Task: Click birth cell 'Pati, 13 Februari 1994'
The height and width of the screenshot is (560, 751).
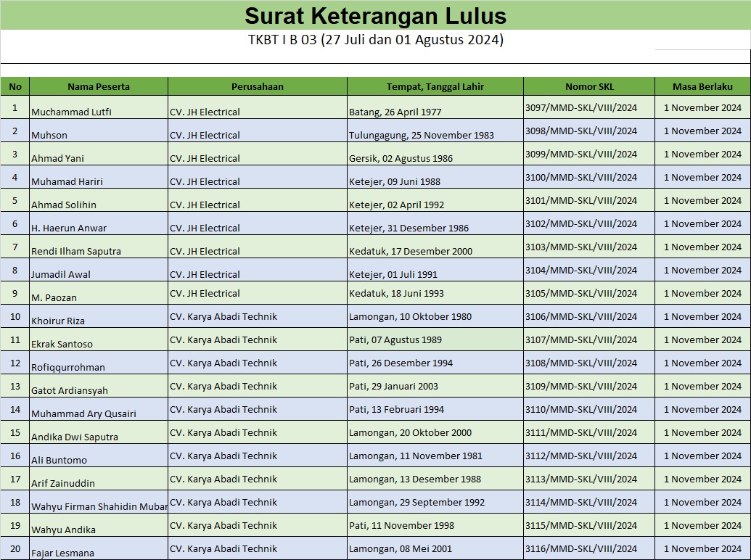Action: tap(435, 409)
